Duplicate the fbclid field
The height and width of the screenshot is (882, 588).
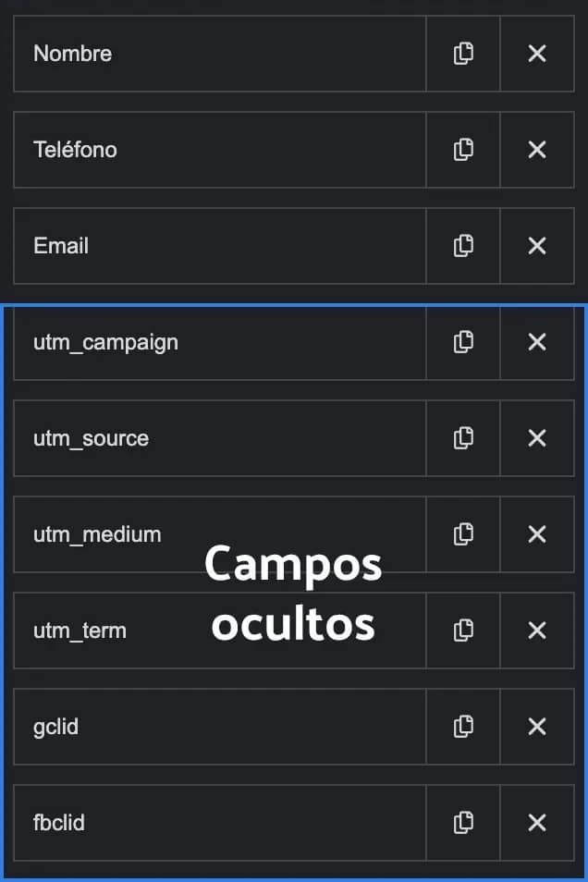coord(463,823)
